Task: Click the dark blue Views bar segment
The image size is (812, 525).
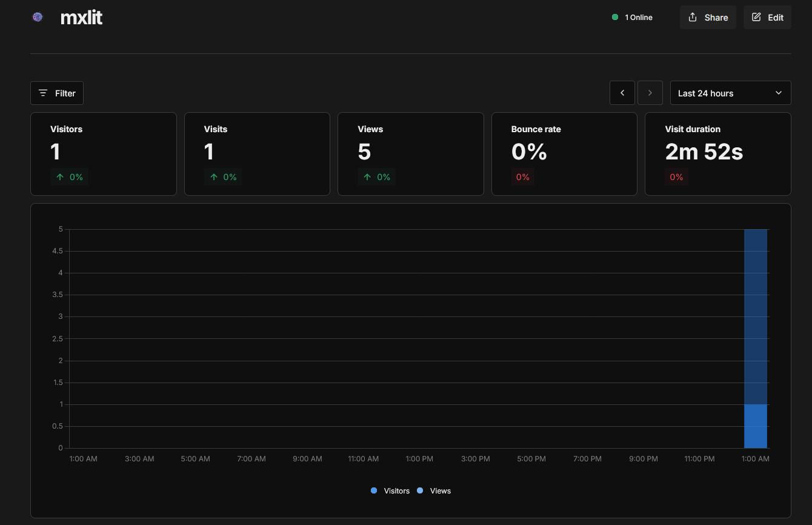Action: point(756,315)
